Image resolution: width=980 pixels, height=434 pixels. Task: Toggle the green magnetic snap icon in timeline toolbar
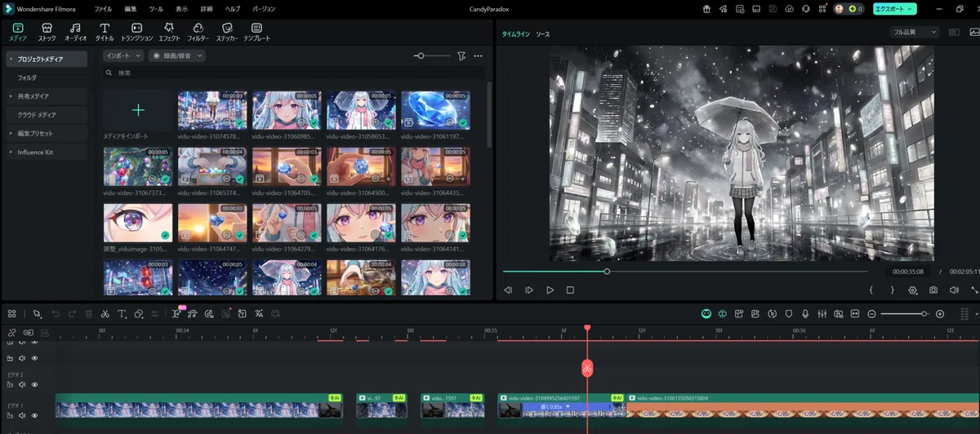tap(723, 313)
